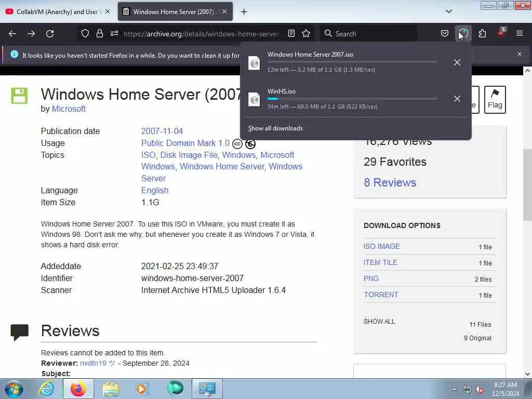Download the ISO IMAGE option

click(382, 246)
